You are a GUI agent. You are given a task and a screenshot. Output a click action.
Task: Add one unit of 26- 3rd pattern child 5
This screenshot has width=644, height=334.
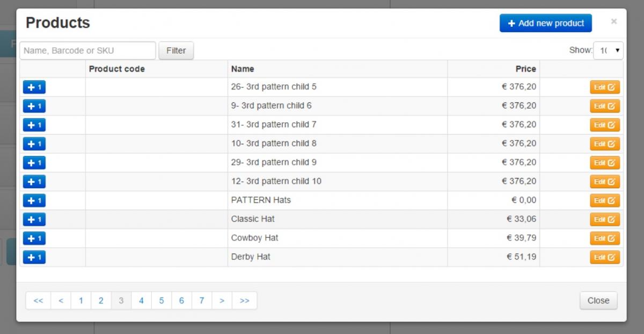click(x=34, y=87)
